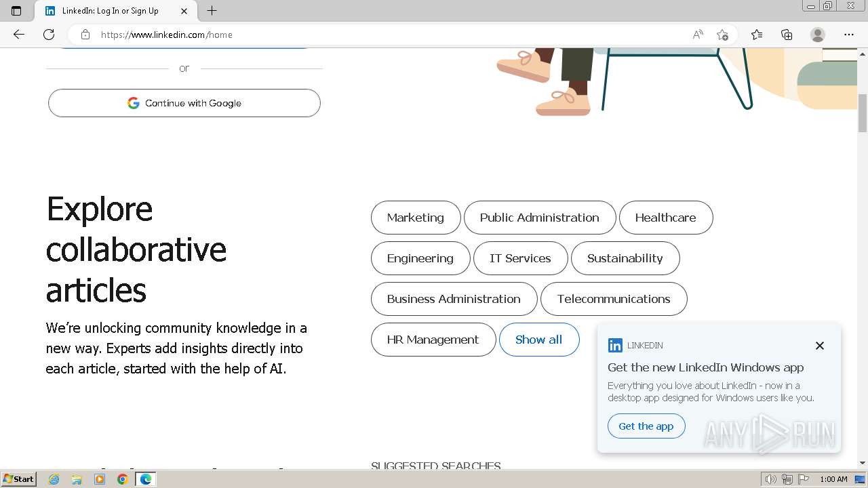Screen dimensions: 868x488
Task: Open the Settings and more ellipsis menu
Action: [x=849, y=35]
